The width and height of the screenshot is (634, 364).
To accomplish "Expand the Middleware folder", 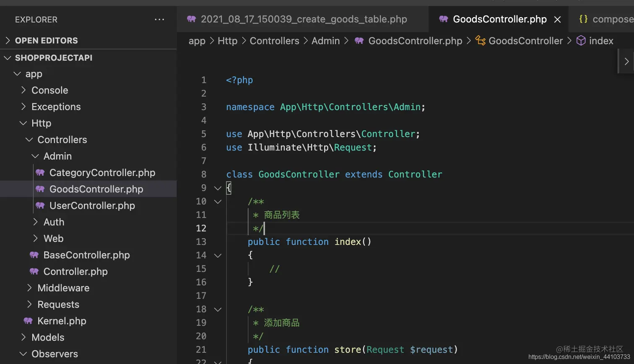I will pos(29,288).
